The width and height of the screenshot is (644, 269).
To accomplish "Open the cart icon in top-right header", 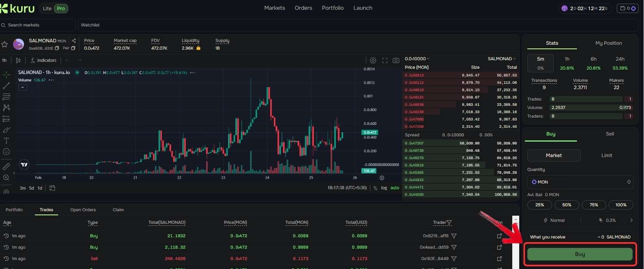I will point(627,8).
